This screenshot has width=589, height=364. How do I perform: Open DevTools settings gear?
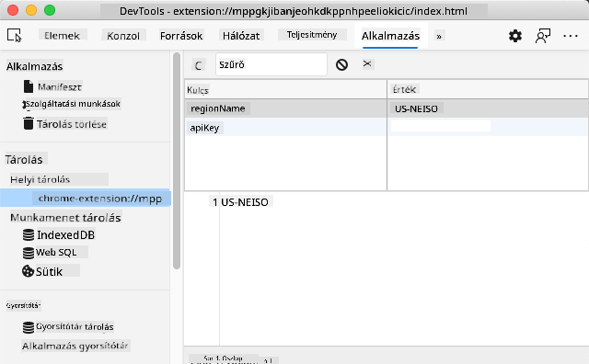pyautogui.click(x=515, y=36)
